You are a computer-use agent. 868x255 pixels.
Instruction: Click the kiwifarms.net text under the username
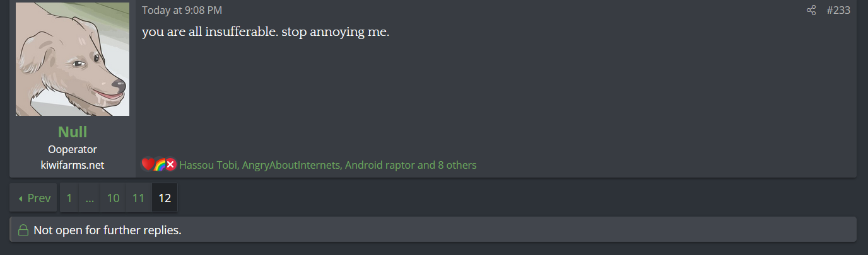(x=73, y=165)
